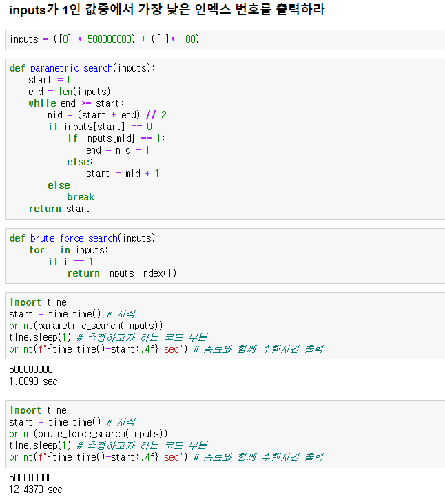Click the 'return start' line
This screenshot has width=445, height=504.
coord(59,209)
